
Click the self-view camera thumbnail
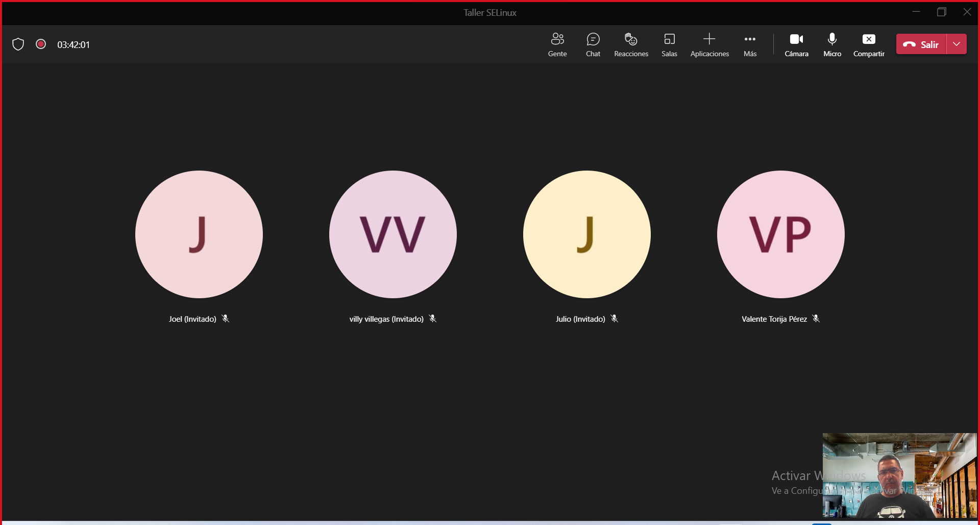point(899,475)
